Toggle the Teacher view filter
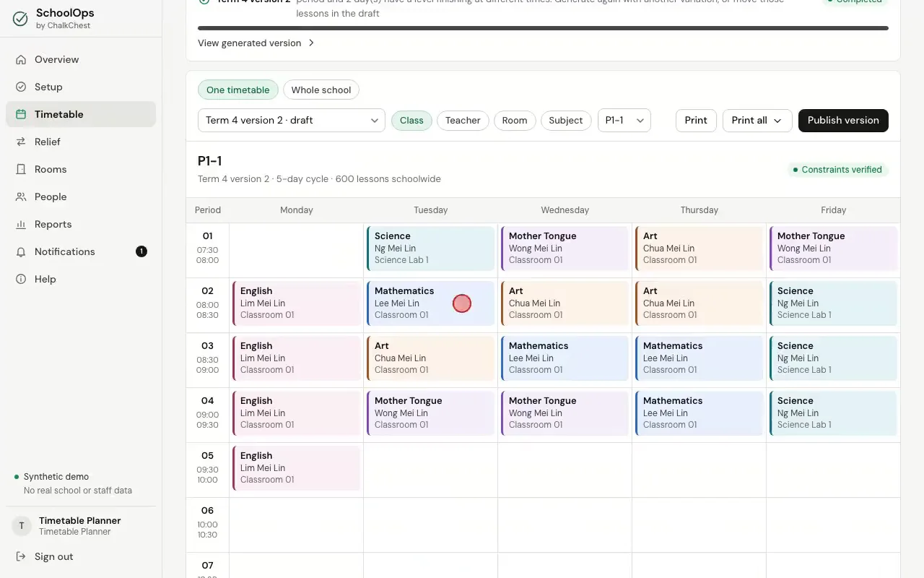924x578 pixels. point(463,120)
